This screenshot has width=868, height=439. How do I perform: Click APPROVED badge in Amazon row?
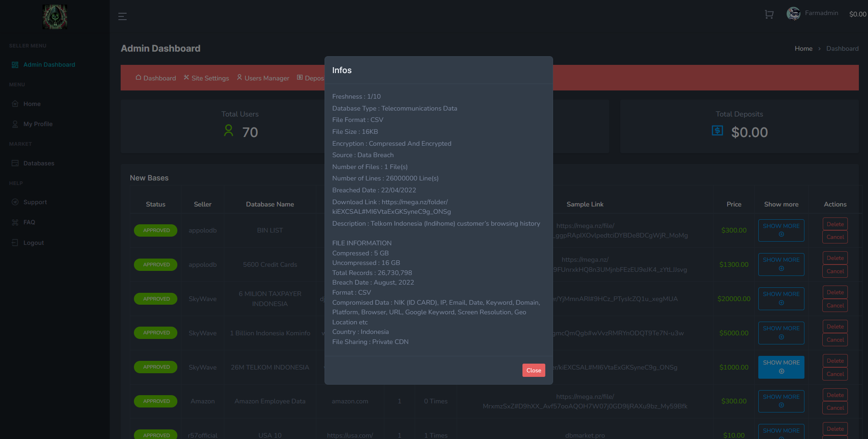[156, 401]
